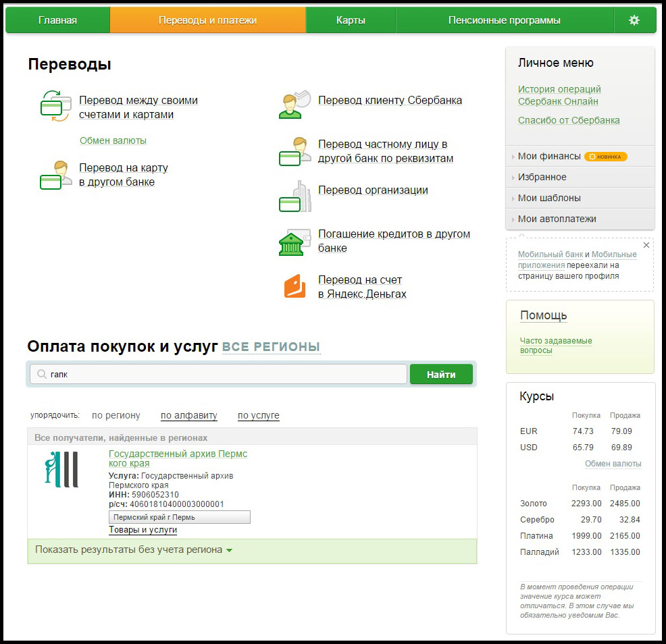Expand Мои финансы in personal menu
The height and width of the screenshot is (644, 666).
pyautogui.click(x=548, y=156)
